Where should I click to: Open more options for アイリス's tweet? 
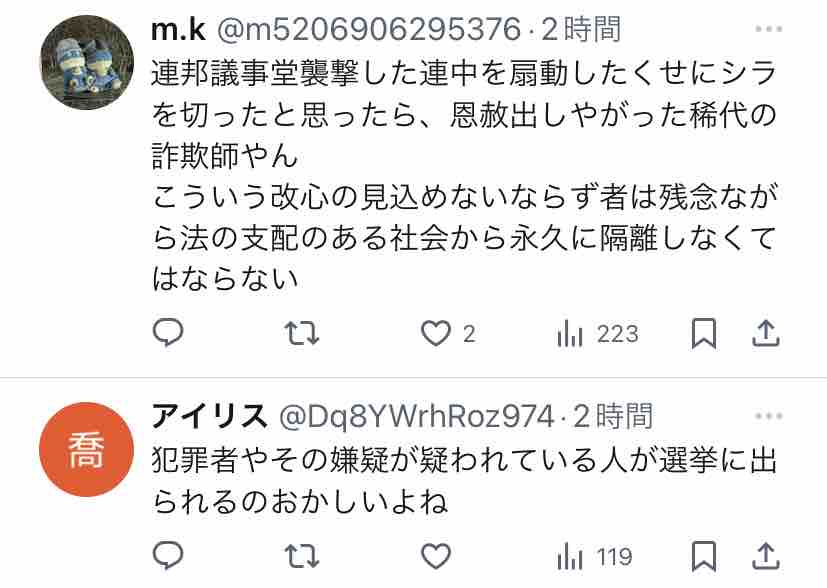[x=768, y=416]
